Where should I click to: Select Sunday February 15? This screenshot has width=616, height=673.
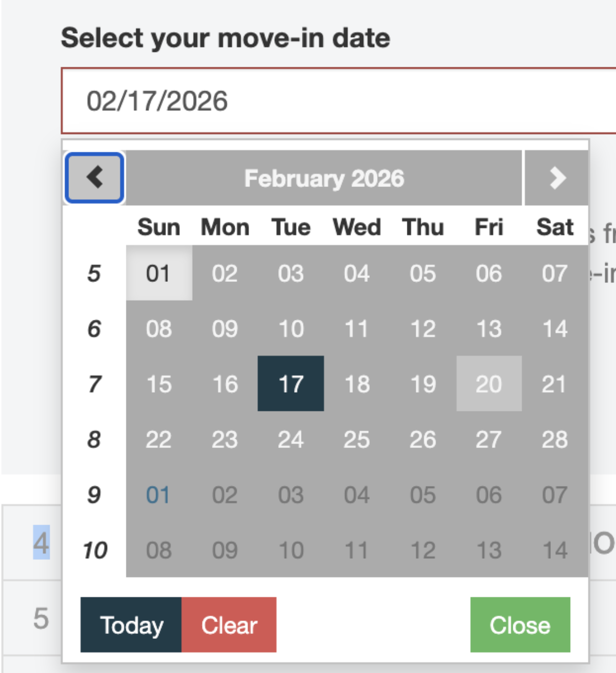coord(158,384)
